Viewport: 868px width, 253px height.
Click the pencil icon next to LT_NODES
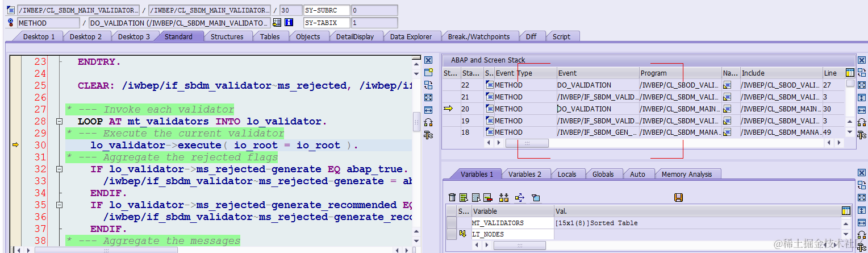click(x=462, y=234)
